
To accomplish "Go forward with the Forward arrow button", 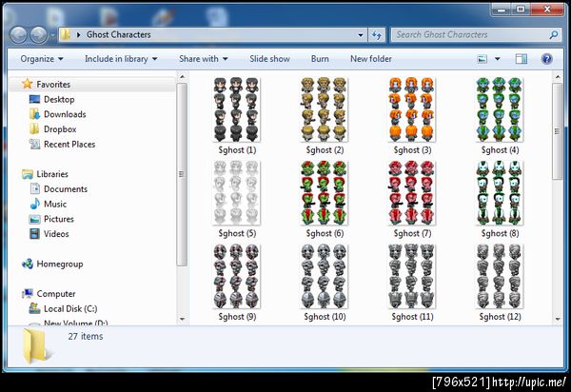I will (39, 35).
